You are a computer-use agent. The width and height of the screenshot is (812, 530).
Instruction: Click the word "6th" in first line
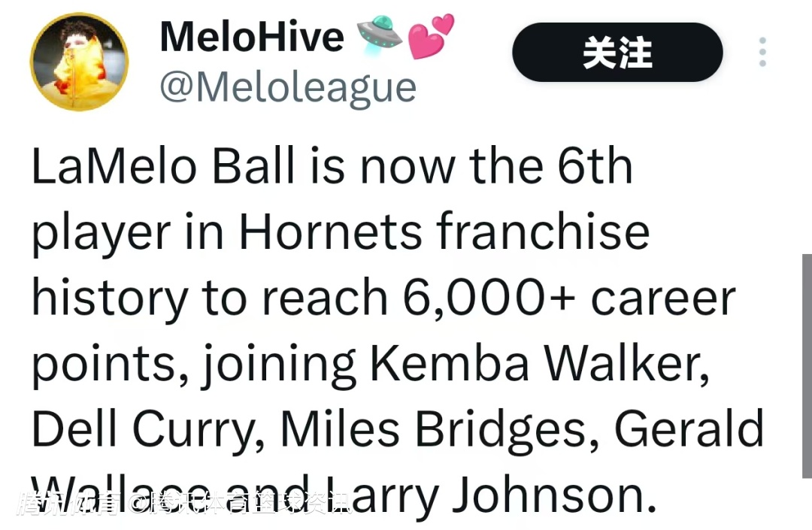tap(595, 167)
